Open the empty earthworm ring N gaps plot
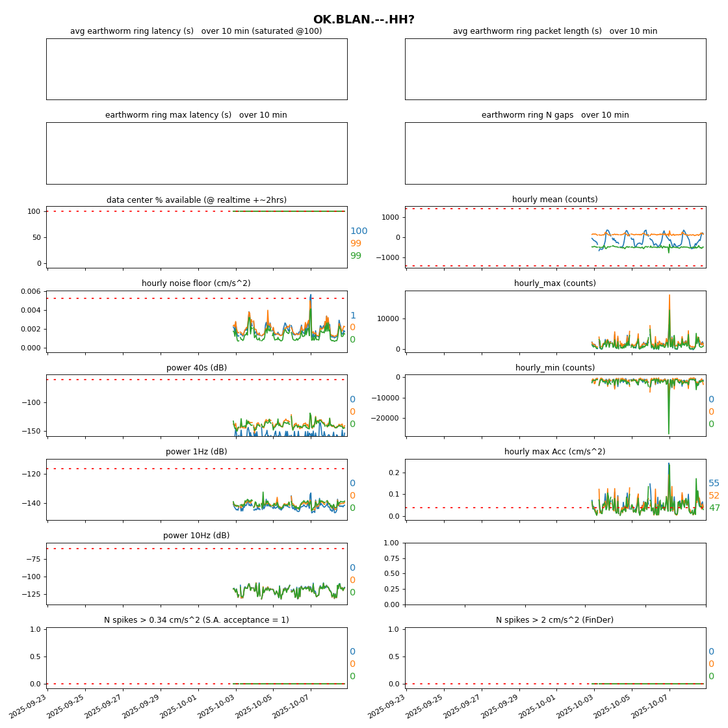The image size is (728, 728). click(555, 153)
